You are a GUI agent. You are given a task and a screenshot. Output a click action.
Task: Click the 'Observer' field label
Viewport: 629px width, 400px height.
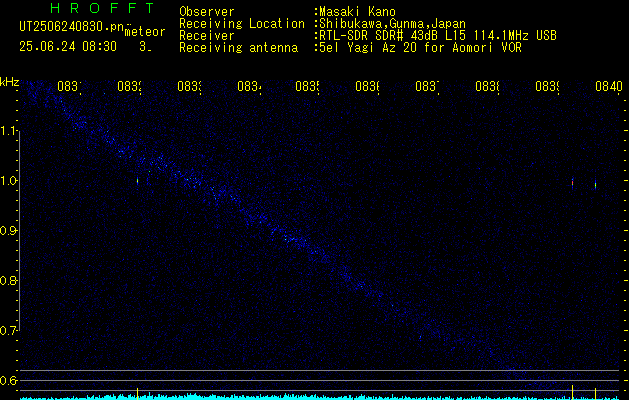coord(207,12)
